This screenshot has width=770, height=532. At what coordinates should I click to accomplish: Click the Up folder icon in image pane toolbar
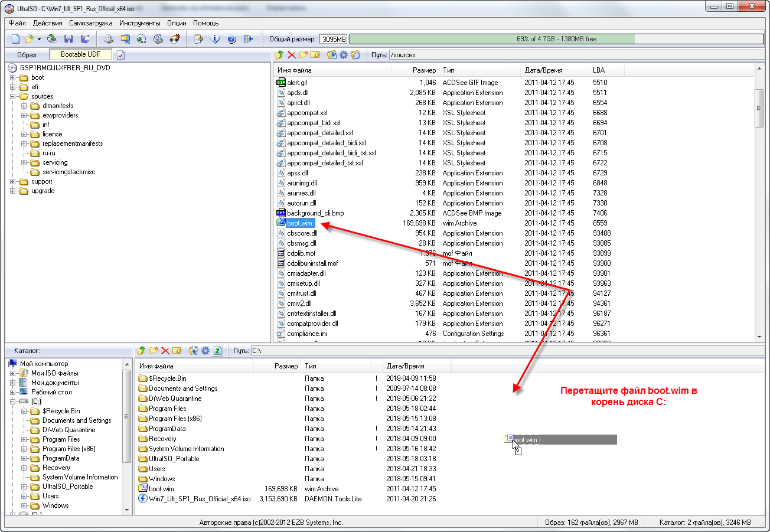coord(280,55)
